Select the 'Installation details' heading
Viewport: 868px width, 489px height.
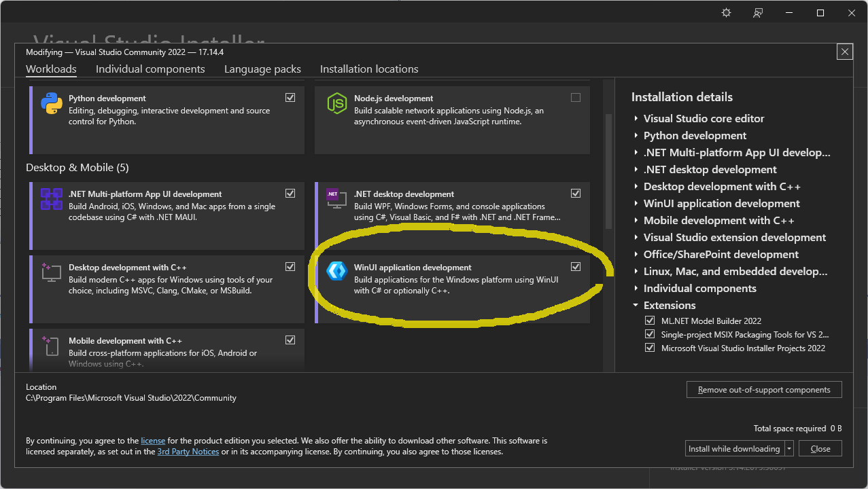pos(682,97)
